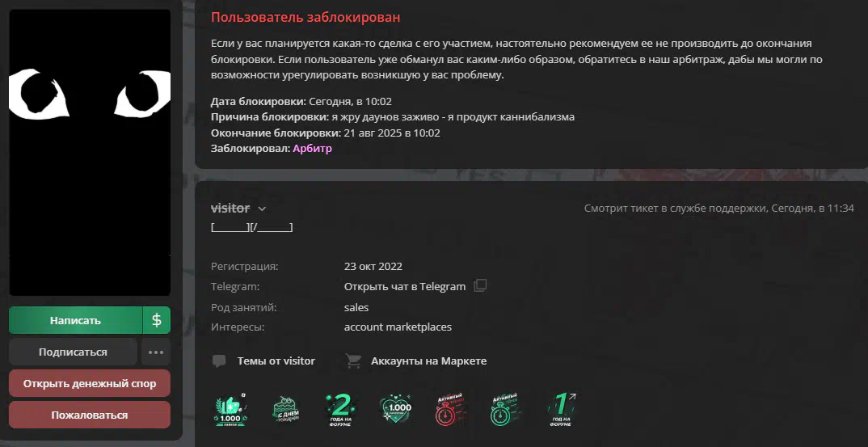Click the Подписаться button
868x447 pixels.
73,352
